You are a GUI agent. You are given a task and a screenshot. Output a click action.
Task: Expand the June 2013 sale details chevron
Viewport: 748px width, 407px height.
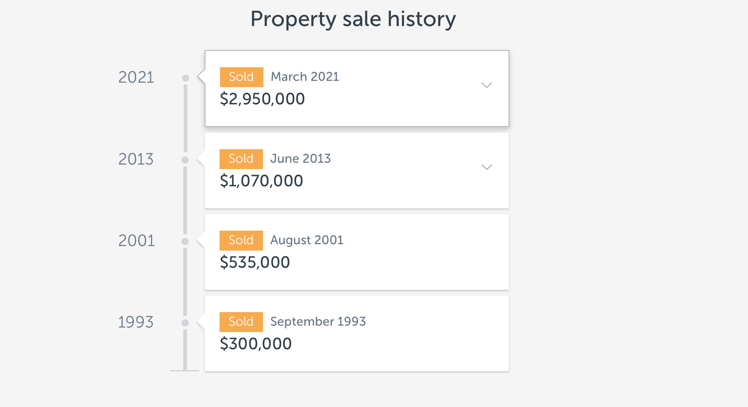[x=486, y=167]
